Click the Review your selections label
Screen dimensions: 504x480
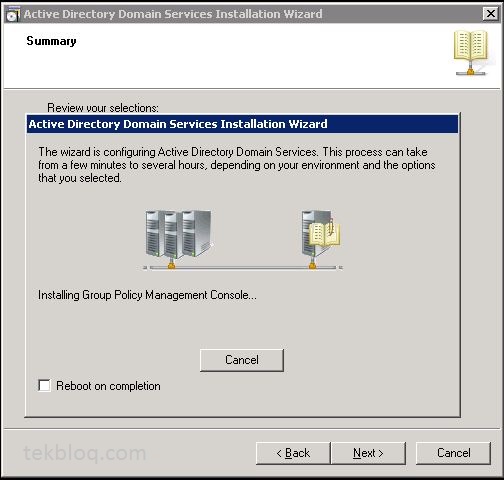pos(103,108)
